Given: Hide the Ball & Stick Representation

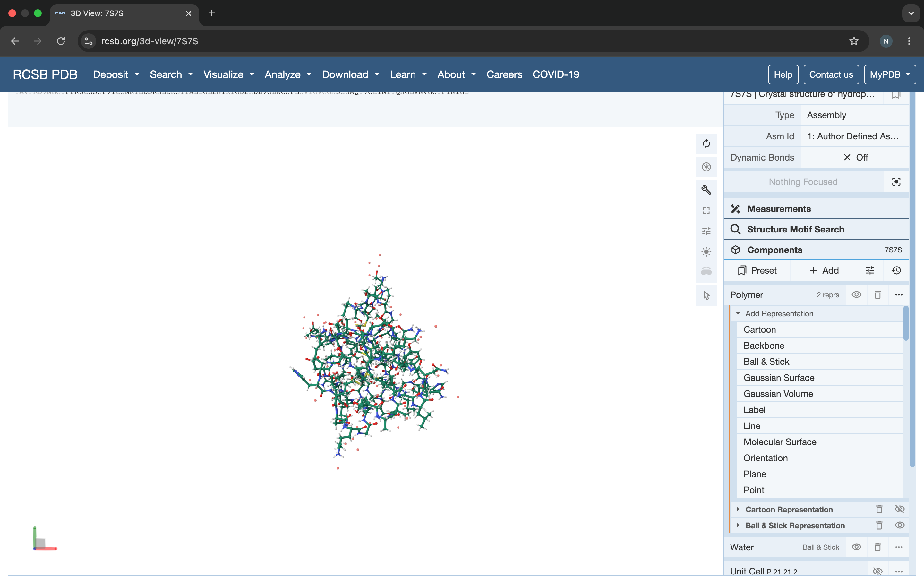Looking at the screenshot, I should [x=900, y=525].
